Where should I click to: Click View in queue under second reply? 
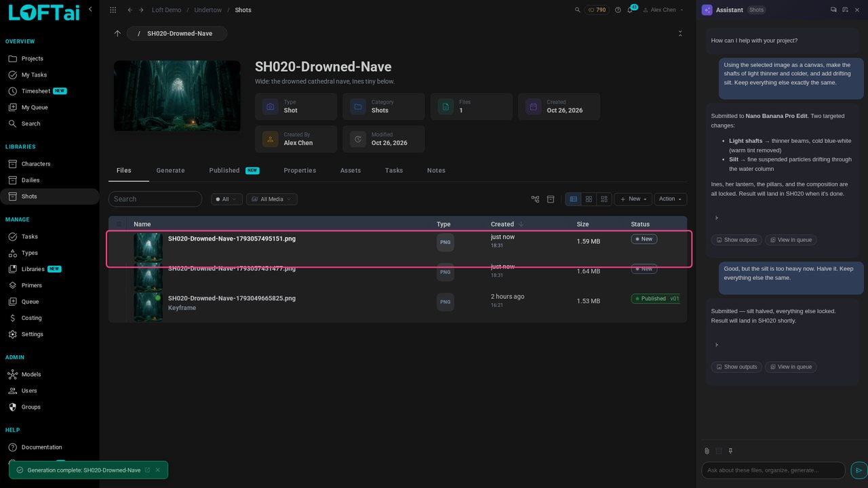click(791, 367)
